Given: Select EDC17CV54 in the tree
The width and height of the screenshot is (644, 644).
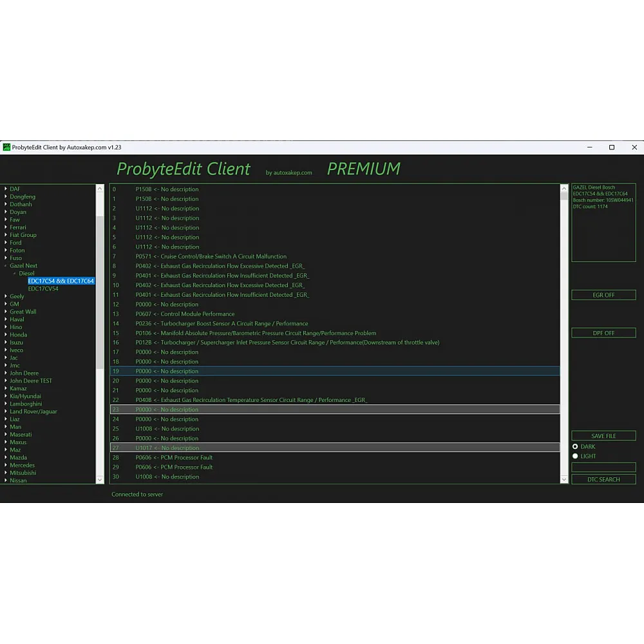Looking at the screenshot, I should click(43, 289).
